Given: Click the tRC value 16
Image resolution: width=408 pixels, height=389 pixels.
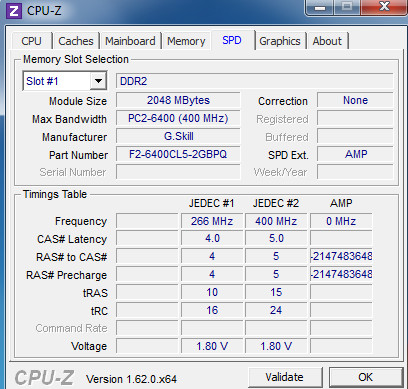Looking at the screenshot, I should click(x=212, y=310).
